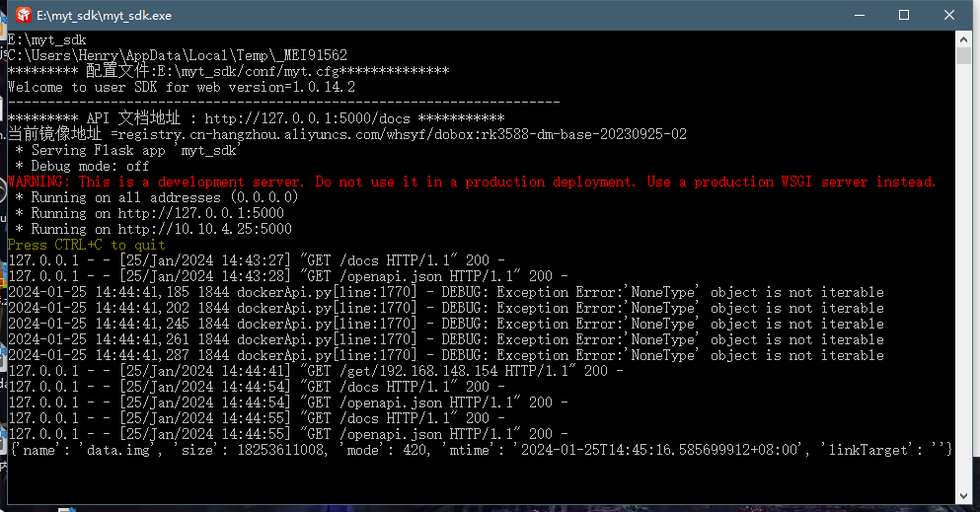Click the 'Running on http://127.0.0.1:5000' line
The height and width of the screenshot is (512, 980).
tap(149, 213)
